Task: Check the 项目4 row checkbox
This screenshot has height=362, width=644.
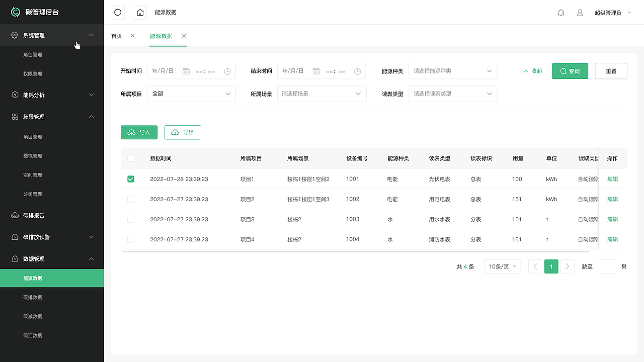Action: [131, 239]
